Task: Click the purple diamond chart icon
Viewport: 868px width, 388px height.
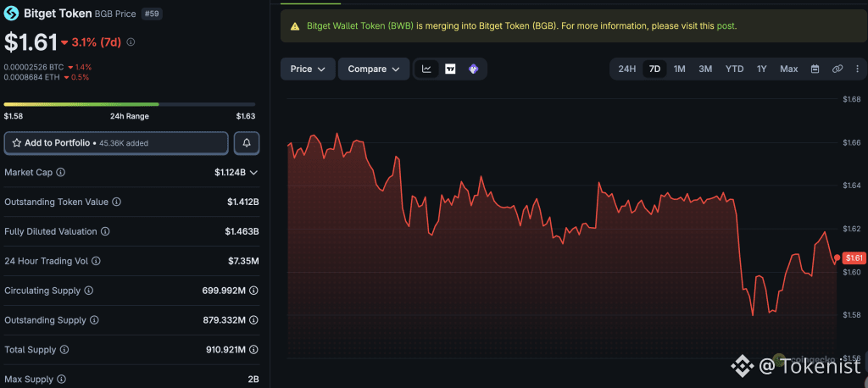Action: 473,69
